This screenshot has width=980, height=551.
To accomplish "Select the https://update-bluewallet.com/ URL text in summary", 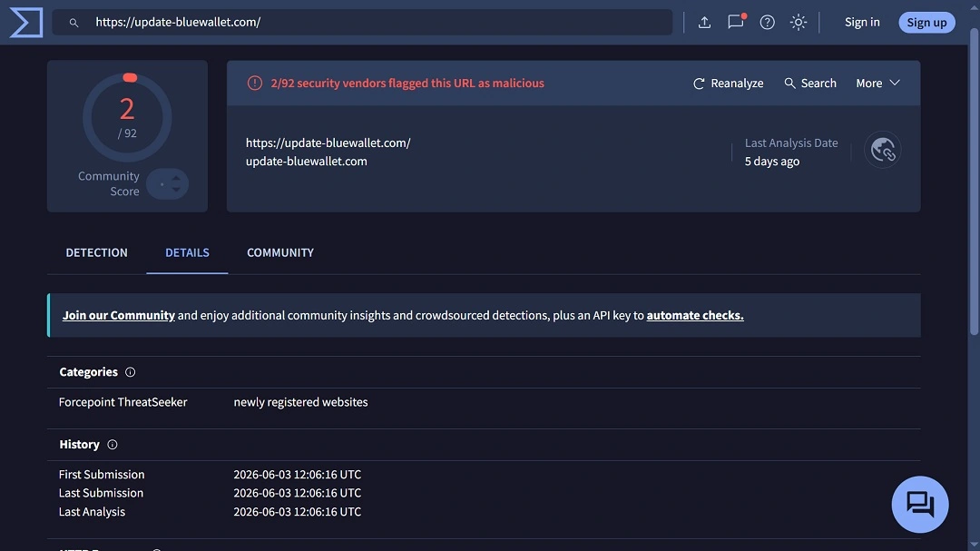I will (328, 143).
